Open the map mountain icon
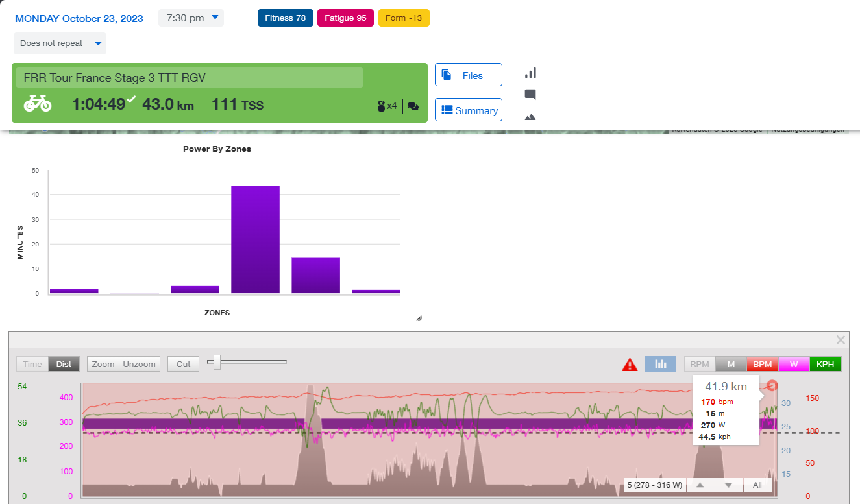 (x=530, y=117)
